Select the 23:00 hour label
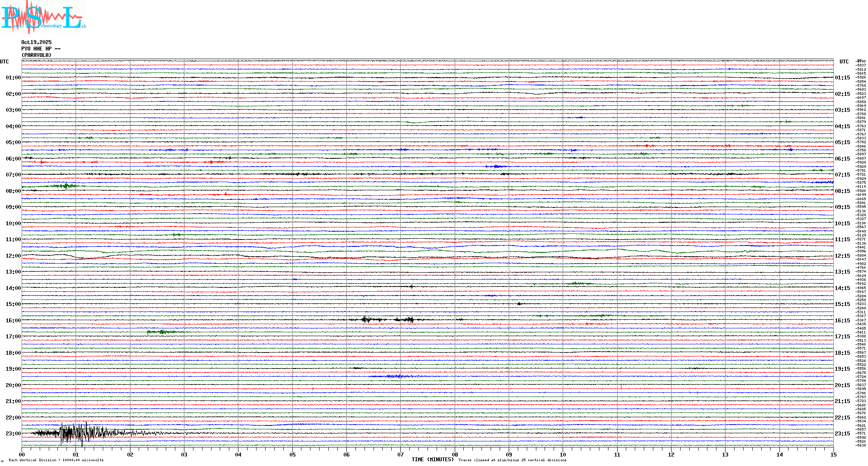The width and height of the screenshot is (868, 466). (x=13, y=434)
